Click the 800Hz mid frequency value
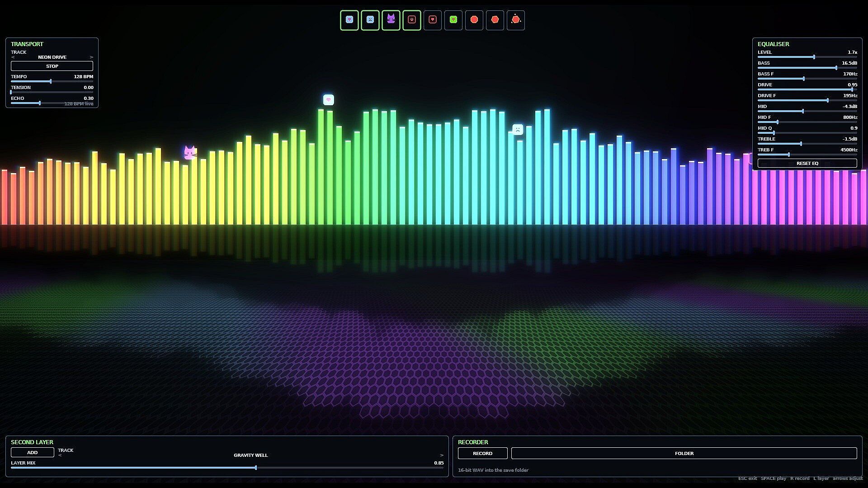Screen dimensions: 868x488 pos(850,117)
